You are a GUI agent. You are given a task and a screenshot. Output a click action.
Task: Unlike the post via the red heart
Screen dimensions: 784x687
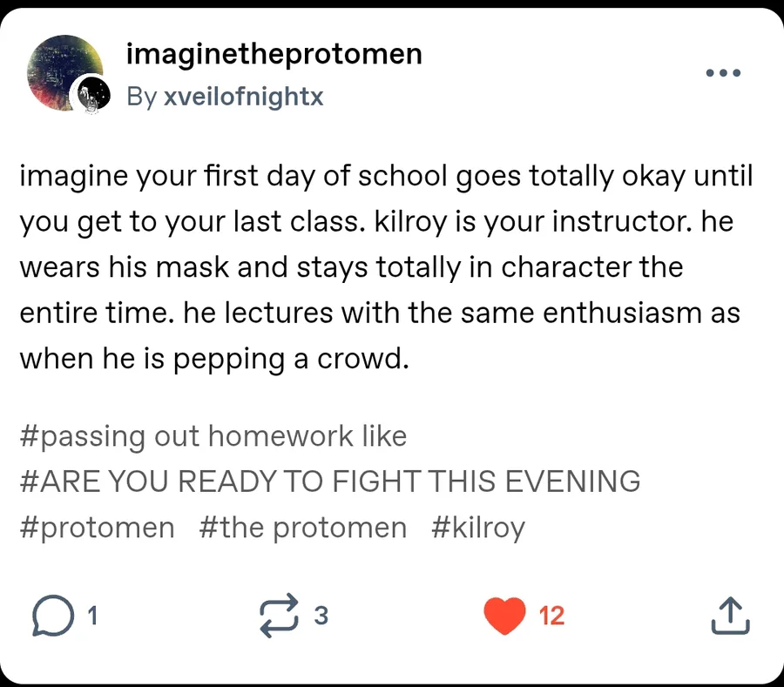[504, 616]
